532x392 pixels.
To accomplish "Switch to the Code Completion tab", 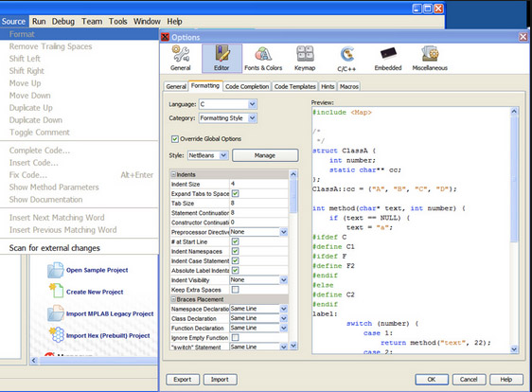I will pyautogui.click(x=247, y=86).
